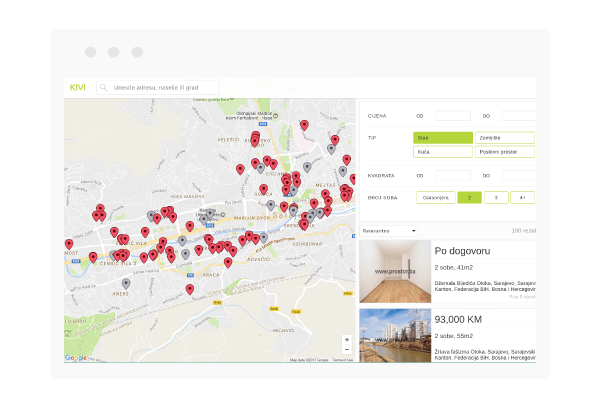Open the empty room listing photo
Viewport: 600px width, 410px height.
click(x=395, y=271)
